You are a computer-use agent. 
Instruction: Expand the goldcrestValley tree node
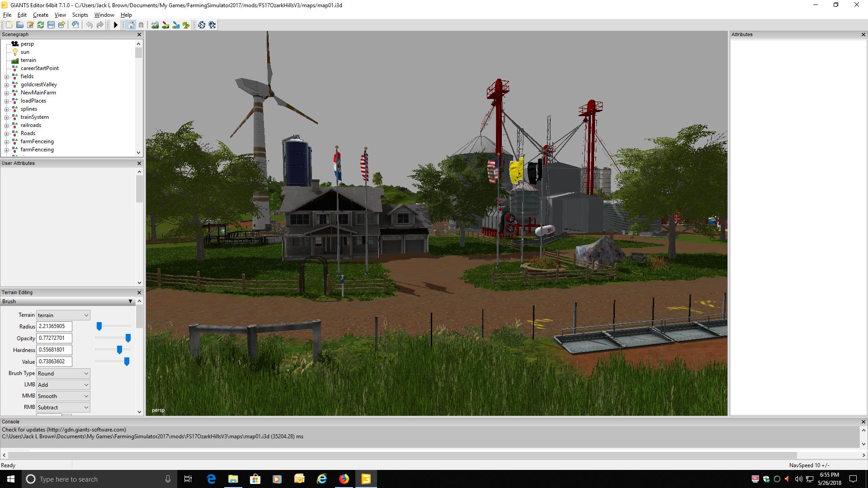coord(6,84)
